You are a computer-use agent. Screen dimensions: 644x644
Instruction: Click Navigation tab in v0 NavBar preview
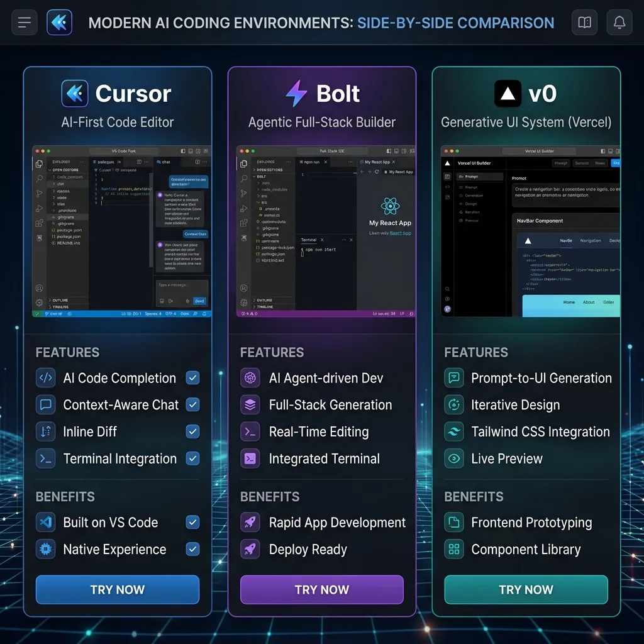click(x=590, y=241)
